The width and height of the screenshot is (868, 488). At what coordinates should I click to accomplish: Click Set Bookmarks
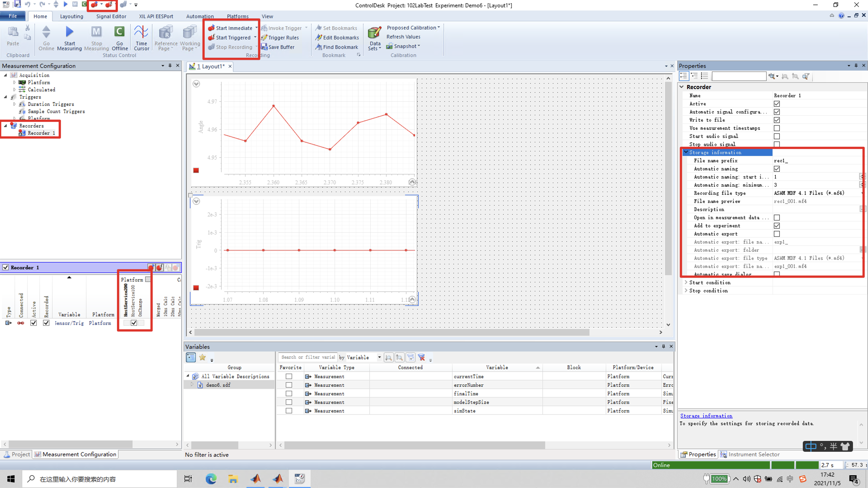tap(336, 28)
